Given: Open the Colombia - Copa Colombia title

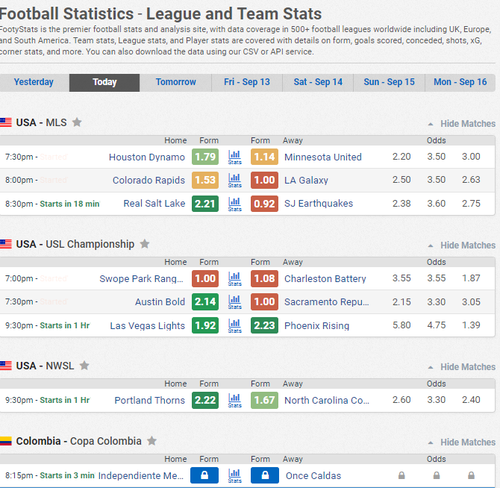Looking at the screenshot, I should pyautogui.click(x=79, y=441).
